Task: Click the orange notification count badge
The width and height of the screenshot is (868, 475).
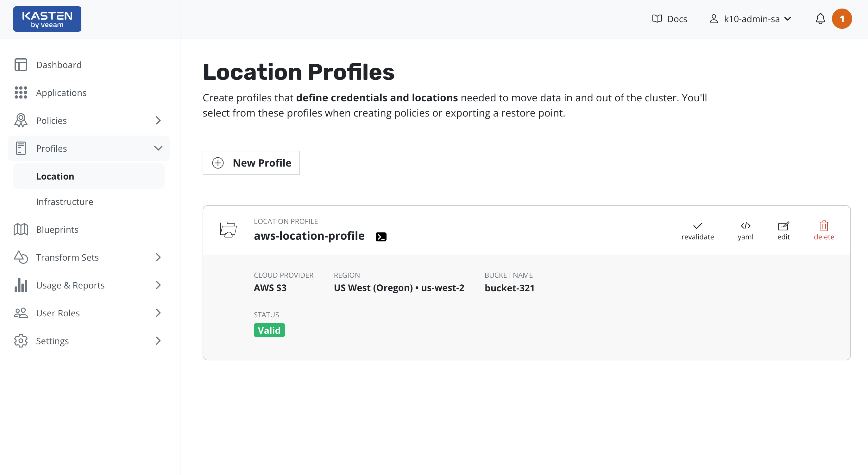Action: click(x=841, y=19)
